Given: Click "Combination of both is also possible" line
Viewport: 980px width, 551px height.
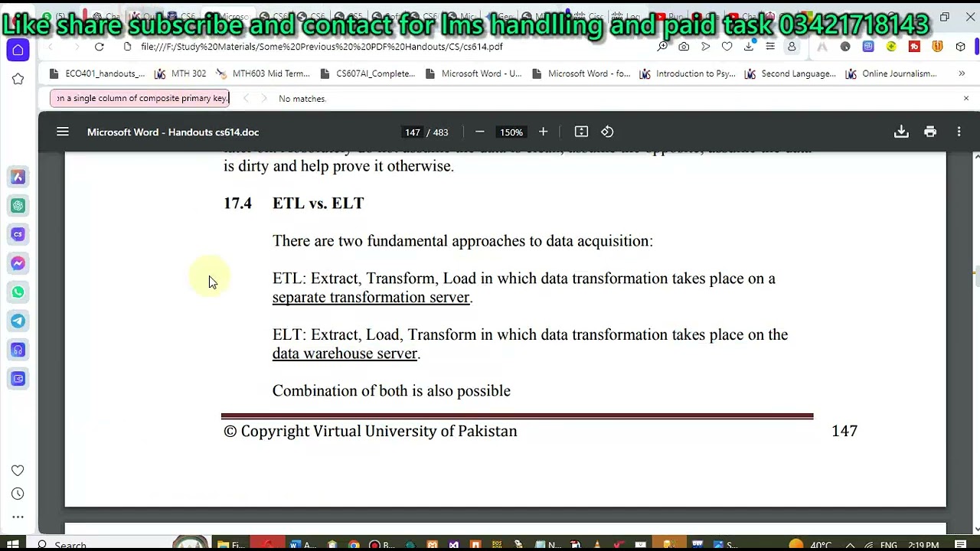Looking at the screenshot, I should tap(391, 391).
